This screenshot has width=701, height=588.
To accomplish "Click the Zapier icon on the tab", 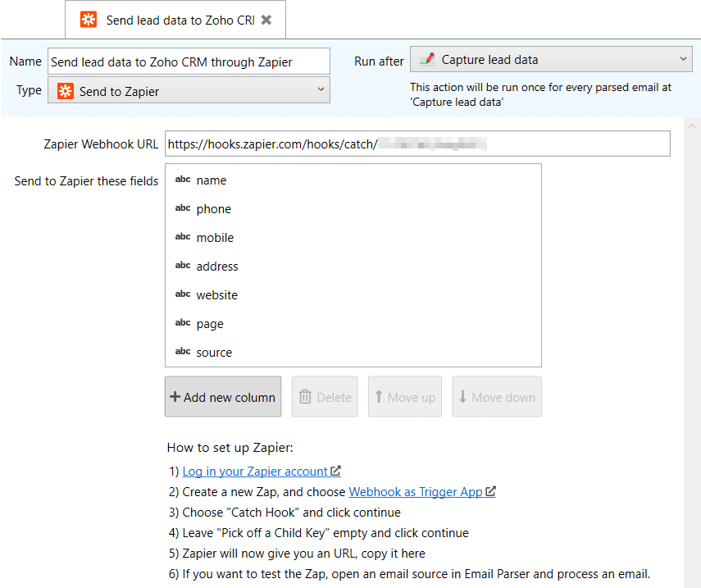I will click(89, 20).
